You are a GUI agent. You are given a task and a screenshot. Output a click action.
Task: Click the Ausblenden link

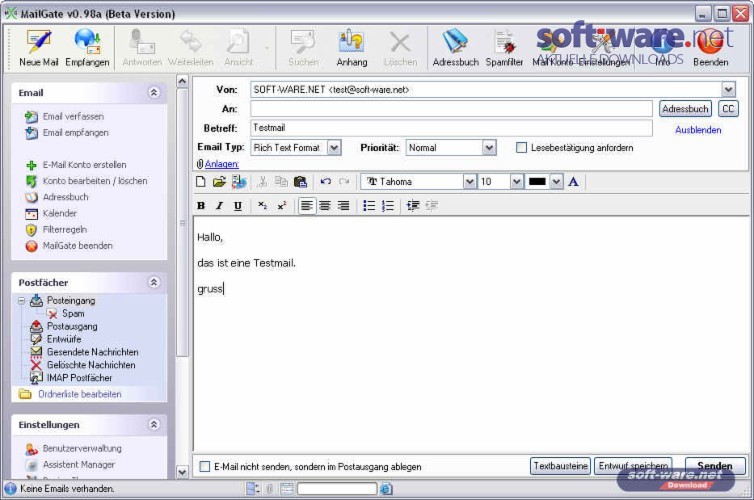[x=698, y=130]
